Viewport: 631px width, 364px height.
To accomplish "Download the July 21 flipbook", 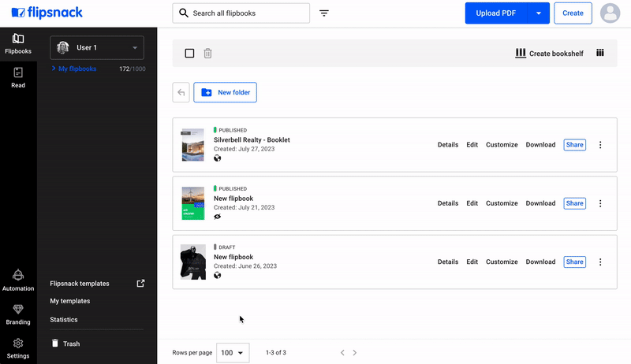I will tap(540, 203).
